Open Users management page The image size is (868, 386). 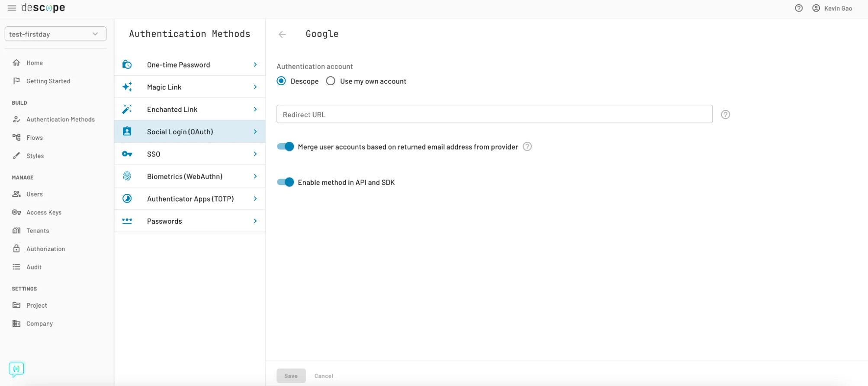point(35,194)
